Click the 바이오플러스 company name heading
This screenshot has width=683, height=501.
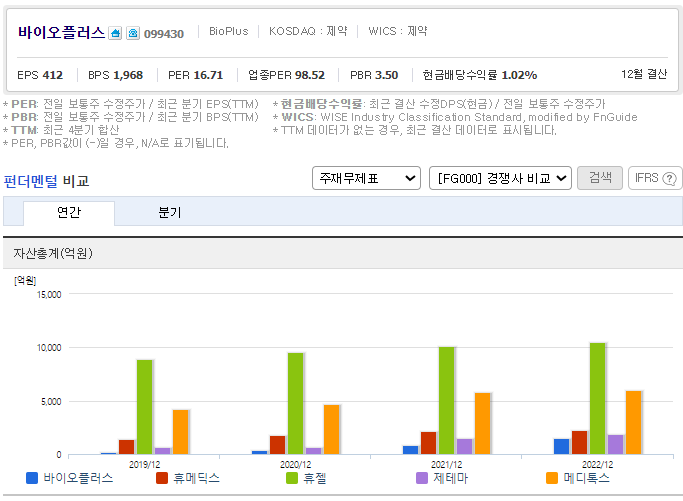[61, 33]
